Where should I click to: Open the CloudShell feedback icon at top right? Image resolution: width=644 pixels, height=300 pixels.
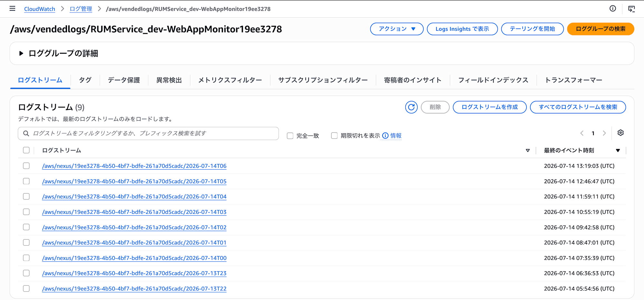point(631,9)
